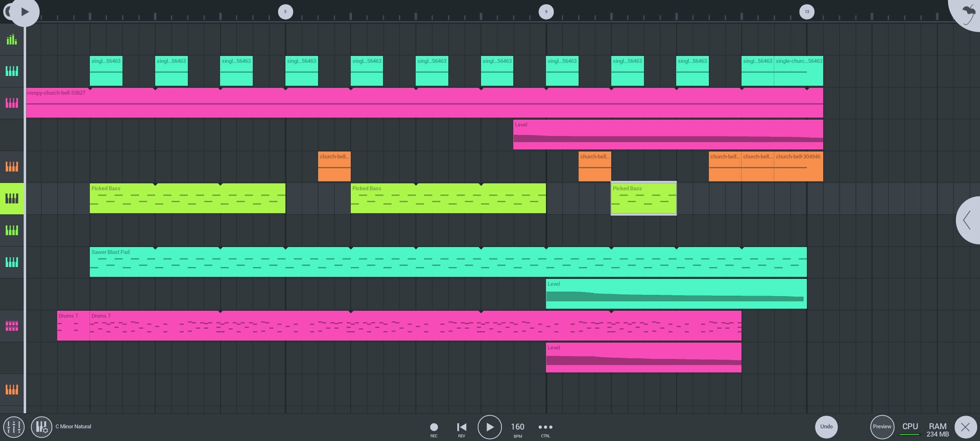Screen dimensions: 980x441
Task: Play from the top-left play button
Action: (x=24, y=12)
